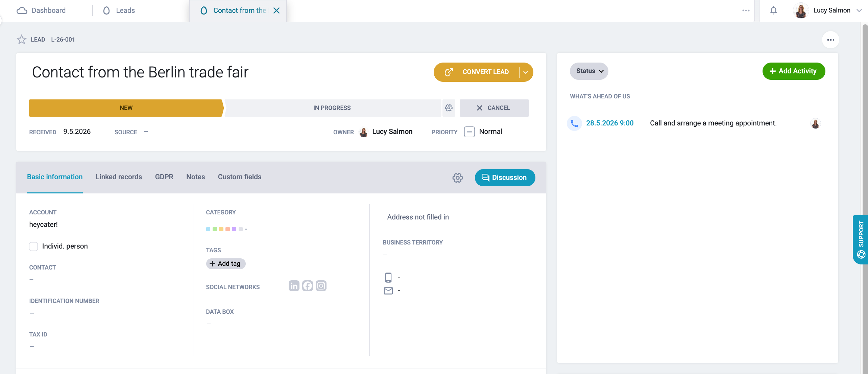Open the Custom fields tab

240,177
